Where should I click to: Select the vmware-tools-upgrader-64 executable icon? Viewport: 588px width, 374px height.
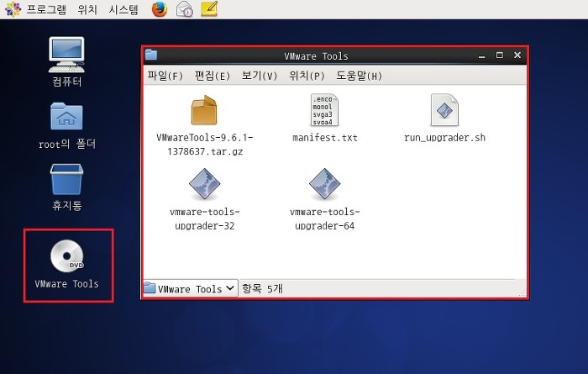(325, 184)
